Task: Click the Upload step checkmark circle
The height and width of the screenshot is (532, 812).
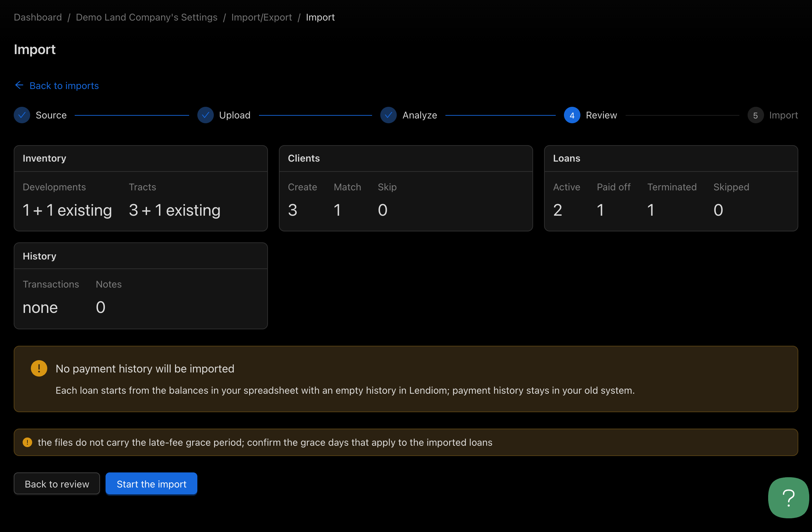Action: (206, 115)
